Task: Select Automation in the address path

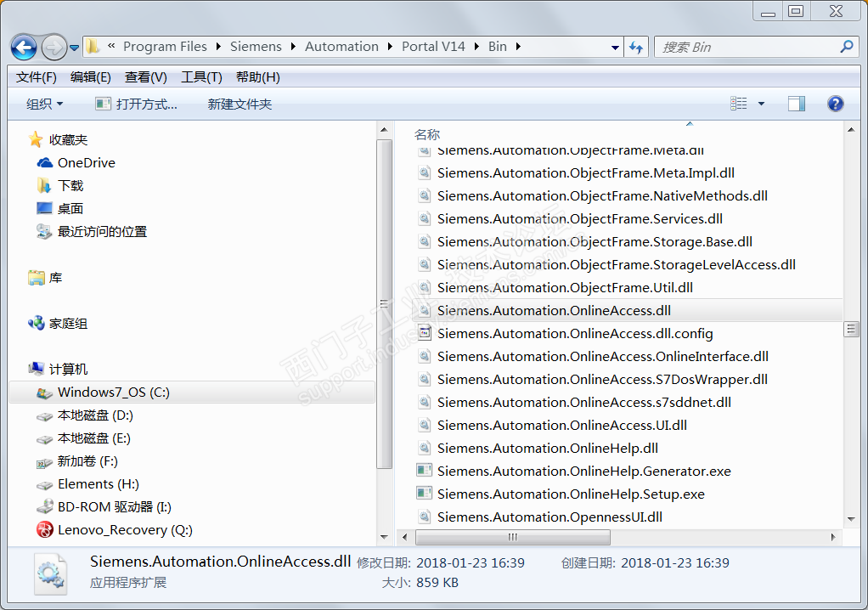Action: point(341,47)
